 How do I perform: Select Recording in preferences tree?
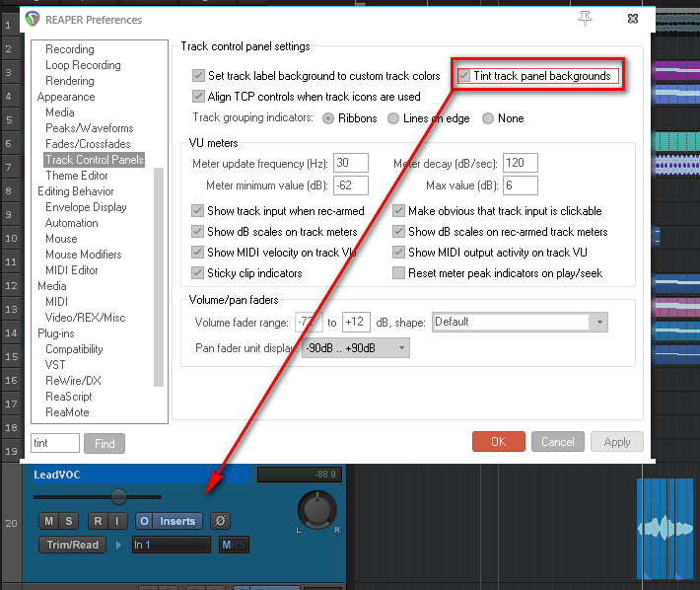[70, 49]
